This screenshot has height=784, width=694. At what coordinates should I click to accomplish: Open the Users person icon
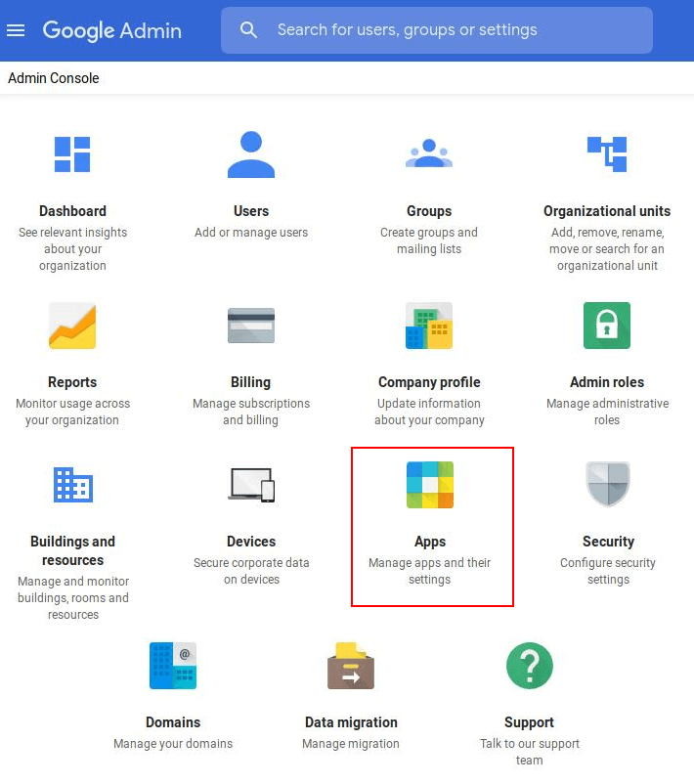[x=251, y=154]
